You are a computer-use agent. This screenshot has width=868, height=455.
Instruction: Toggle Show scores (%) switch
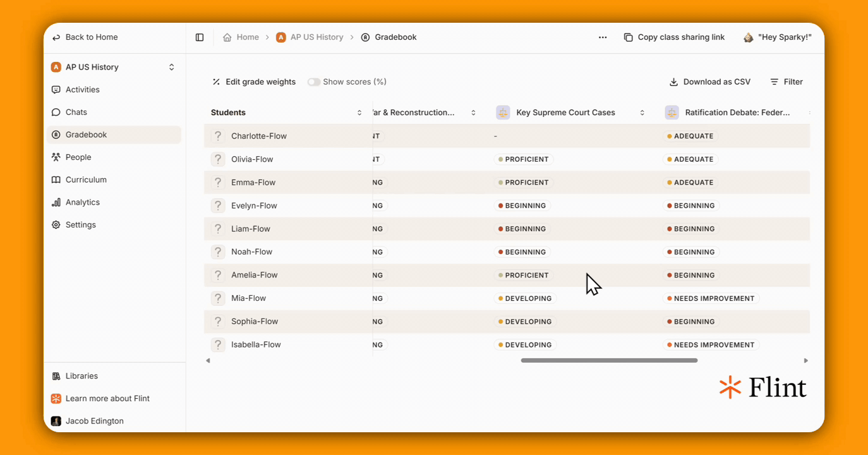[314, 82]
